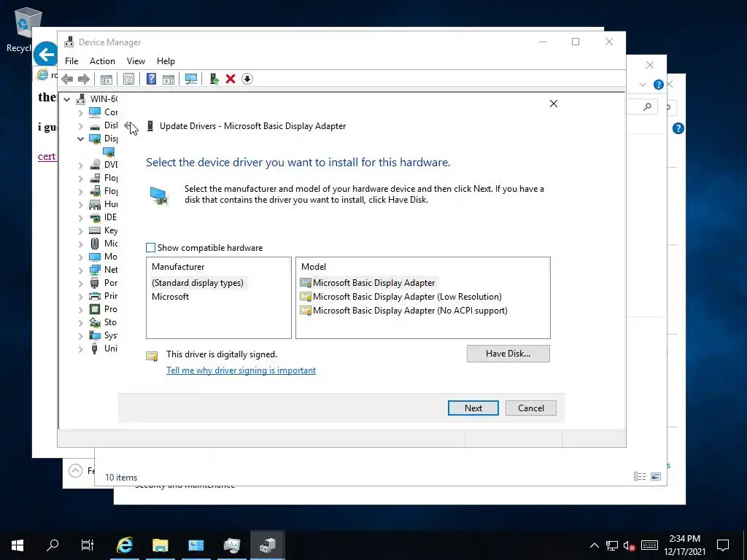Click the muted volume icon in system tray
The height and width of the screenshot is (560, 747).
[x=630, y=545]
